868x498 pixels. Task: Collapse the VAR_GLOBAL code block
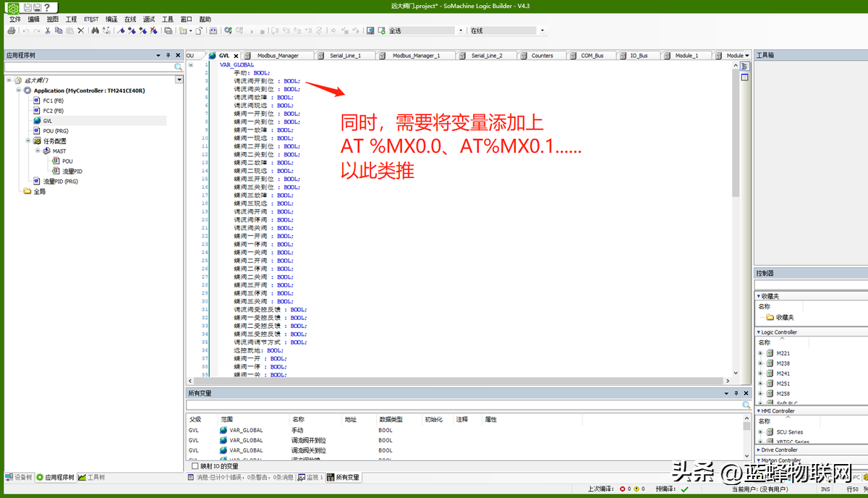pos(190,64)
